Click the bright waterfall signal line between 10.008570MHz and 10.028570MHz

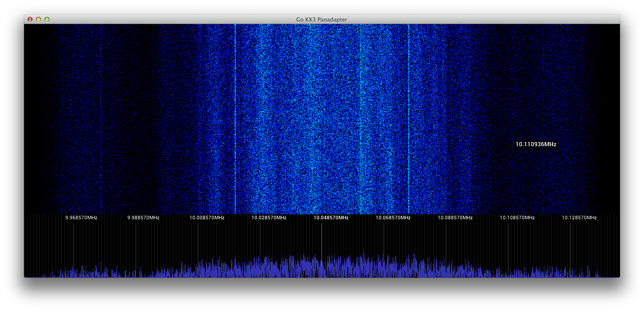tap(235, 118)
